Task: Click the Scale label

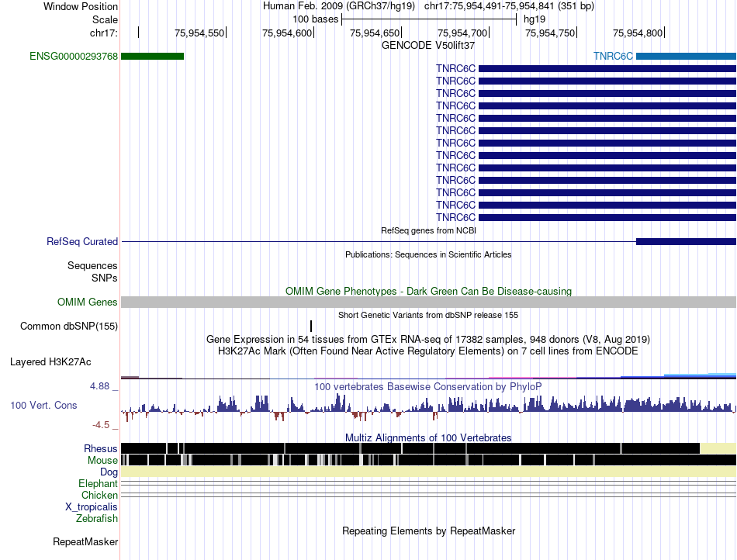Action: (105, 19)
